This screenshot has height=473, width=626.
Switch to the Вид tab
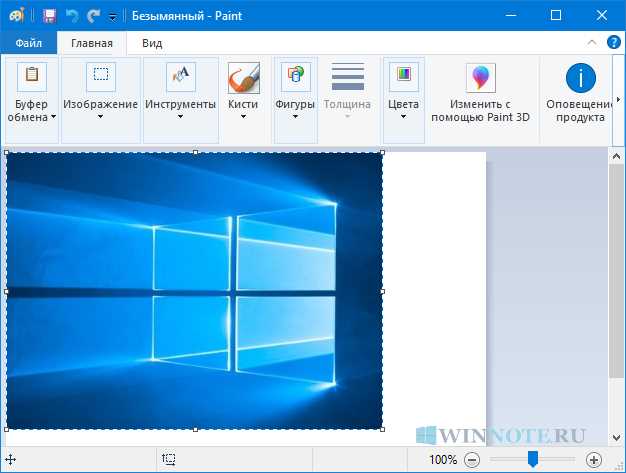tap(152, 43)
